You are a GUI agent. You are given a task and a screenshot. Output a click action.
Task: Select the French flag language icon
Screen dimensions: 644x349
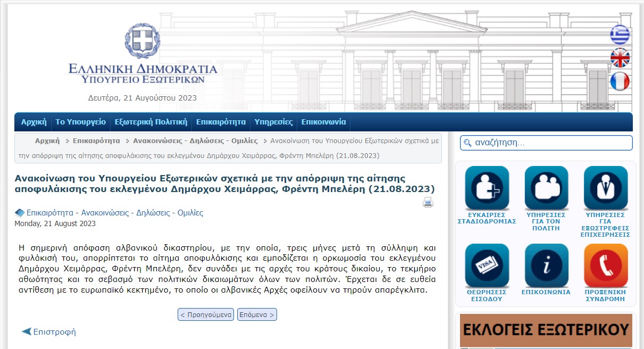coord(620,81)
